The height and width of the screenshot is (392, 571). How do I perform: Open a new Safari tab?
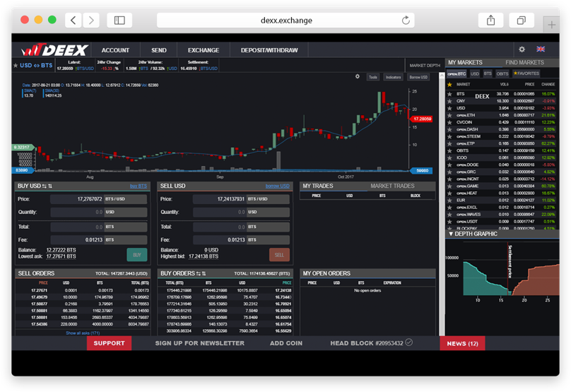551,25
